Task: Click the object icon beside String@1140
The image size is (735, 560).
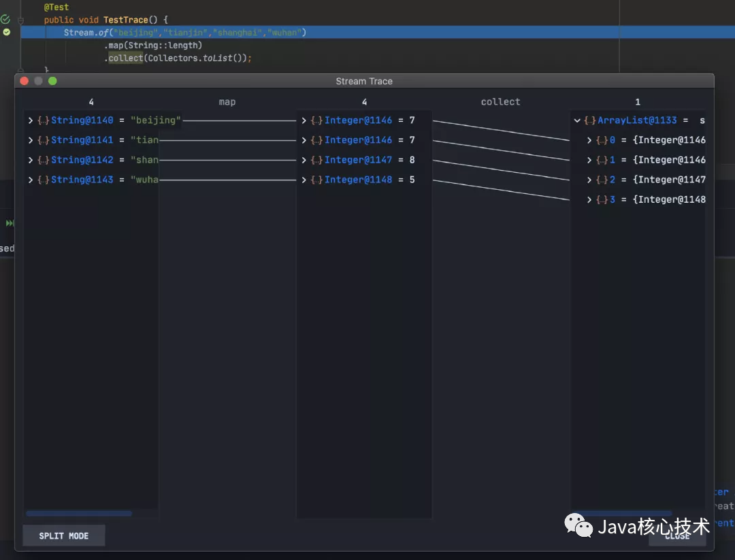Action: [43, 120]
